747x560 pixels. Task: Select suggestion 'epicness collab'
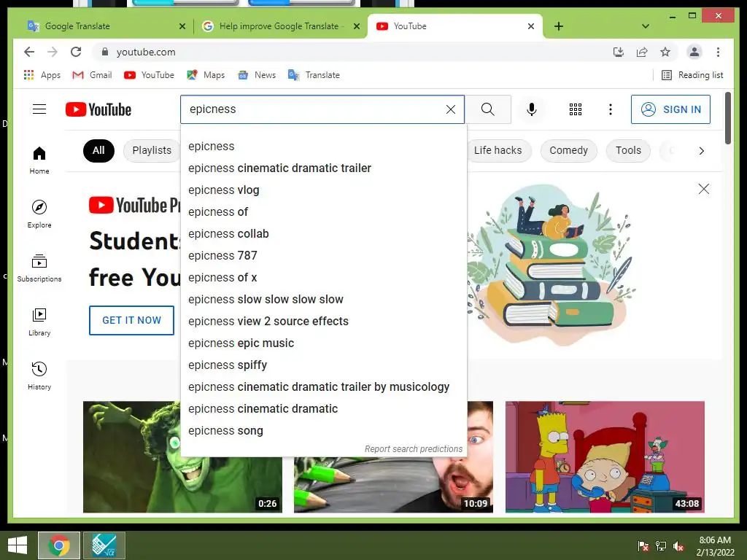click(x=323, y=234)
